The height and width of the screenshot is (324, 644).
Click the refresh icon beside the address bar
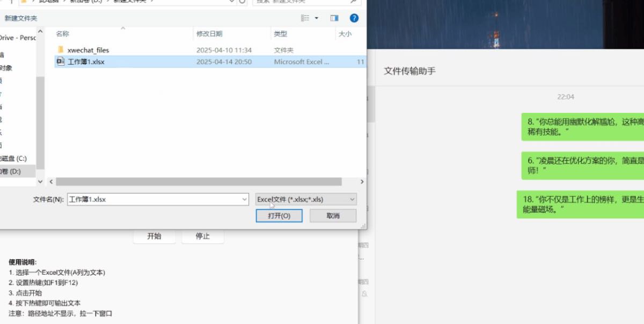(242, 2)
